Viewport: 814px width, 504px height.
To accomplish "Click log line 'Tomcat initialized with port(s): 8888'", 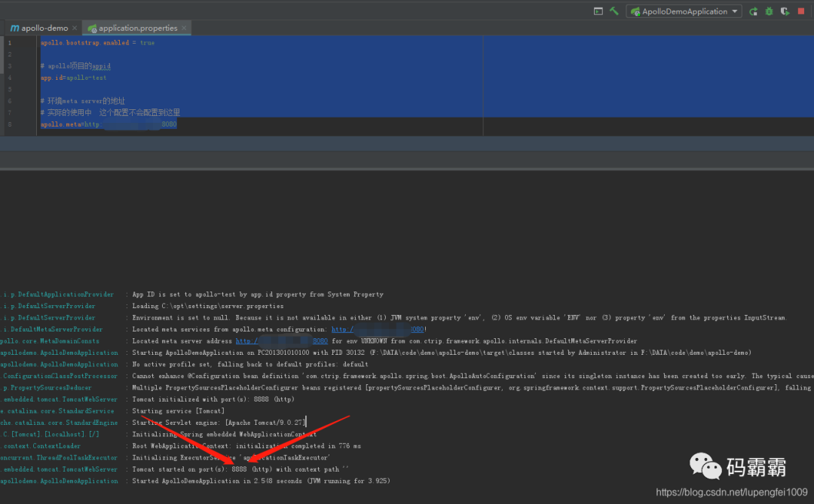I will pyautogui.click(x=213, y=400).
